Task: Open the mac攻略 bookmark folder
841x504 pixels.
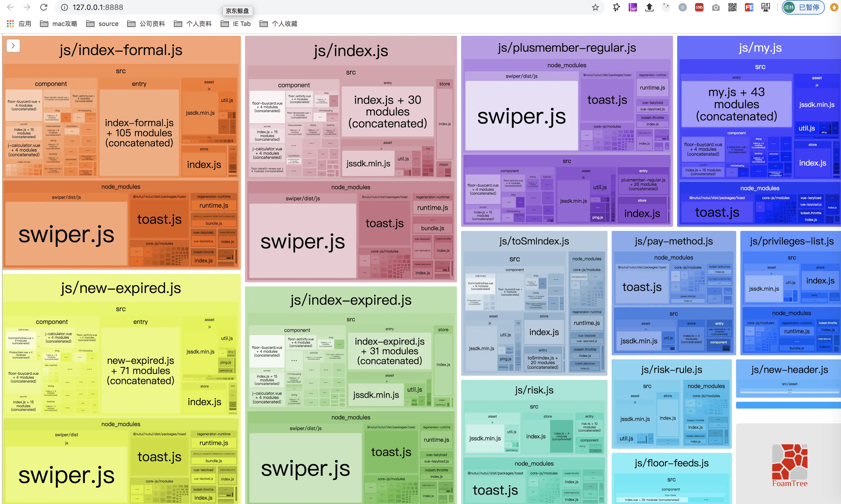Action: (58, 24)
